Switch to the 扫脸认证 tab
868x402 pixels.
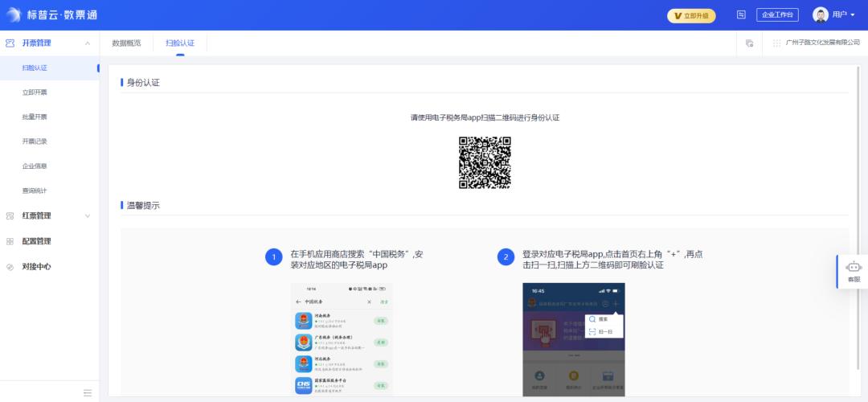tap(180, 43)
